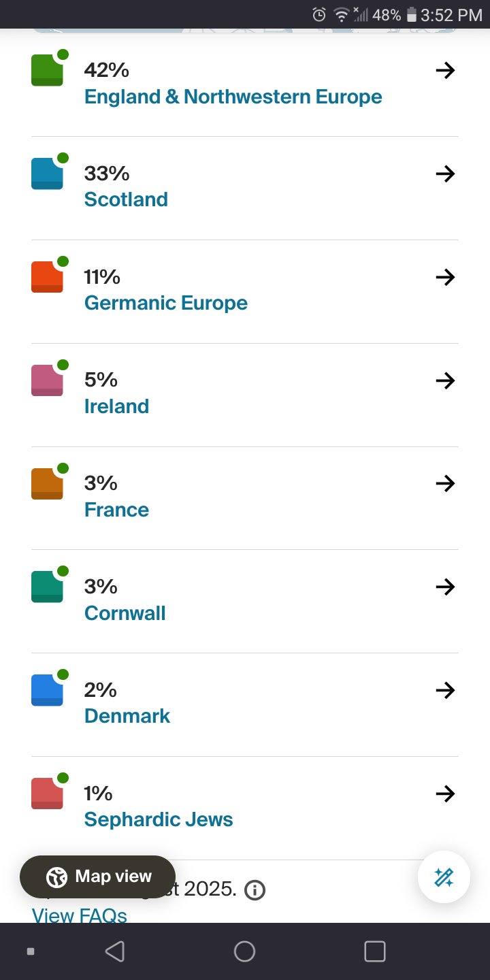
Task: Select the Cornwall region name
Action: [125, 613]
